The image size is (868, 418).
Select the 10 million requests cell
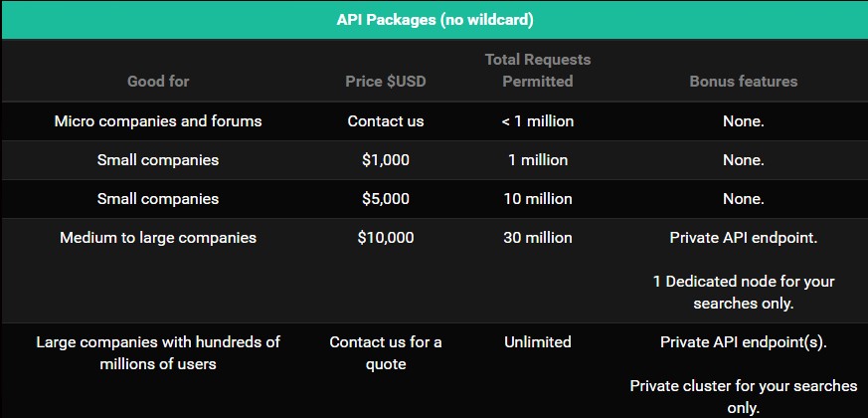538,198
